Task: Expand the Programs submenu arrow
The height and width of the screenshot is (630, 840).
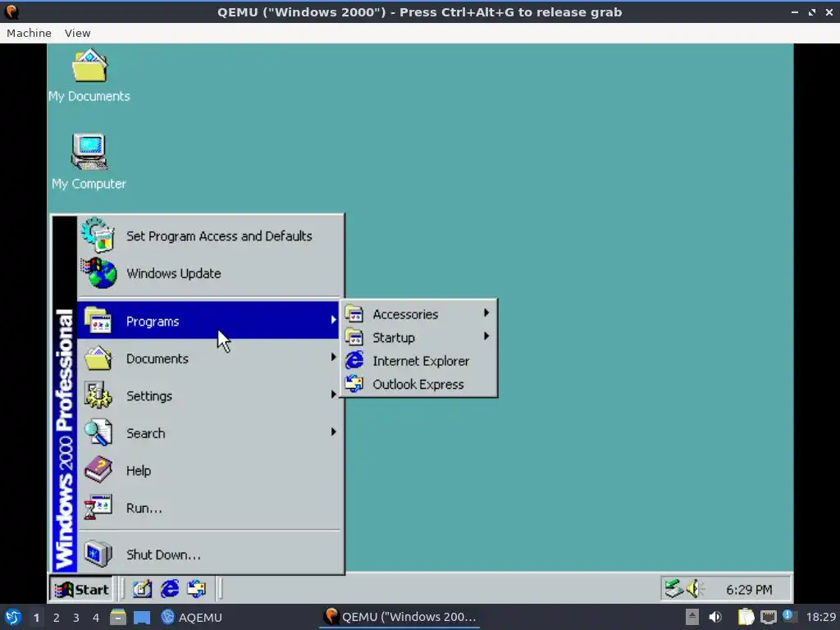Action: pyautogui.click(x=333, y=320)
